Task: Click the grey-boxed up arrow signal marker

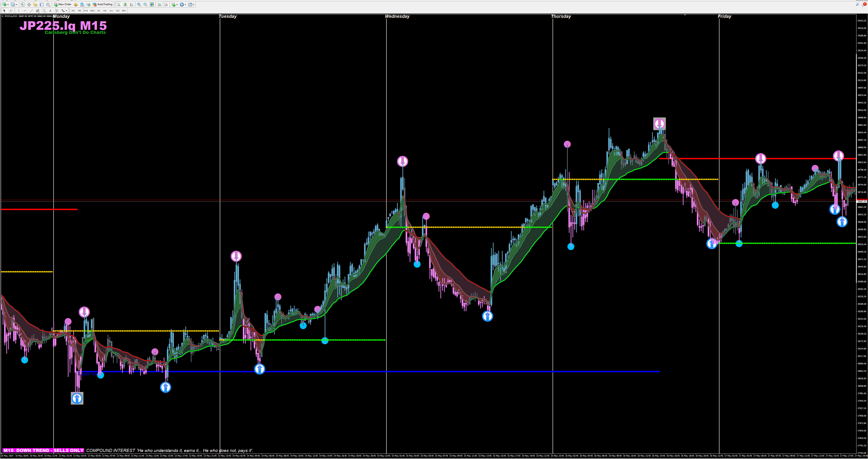Action: (77, 398)
